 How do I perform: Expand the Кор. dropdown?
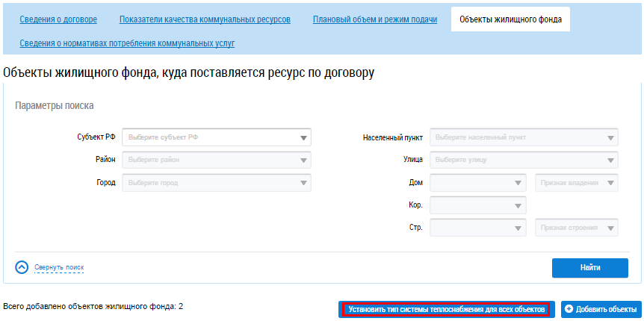click(478, 205)
